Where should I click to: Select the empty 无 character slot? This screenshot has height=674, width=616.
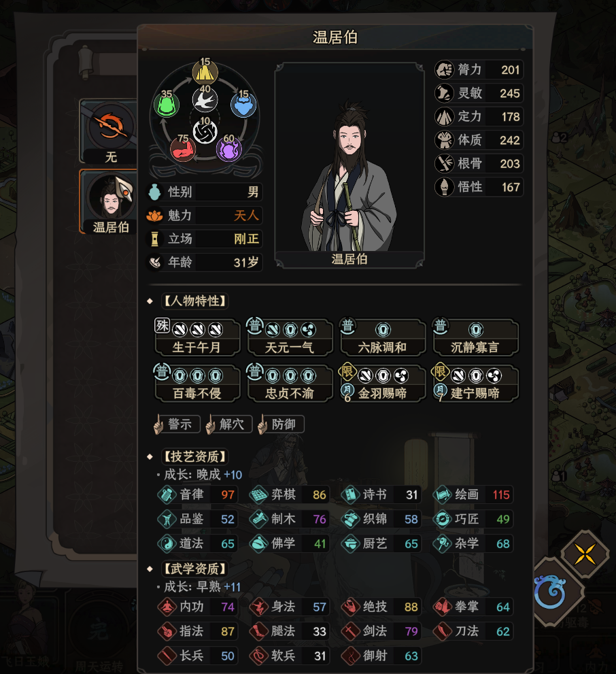109,131
